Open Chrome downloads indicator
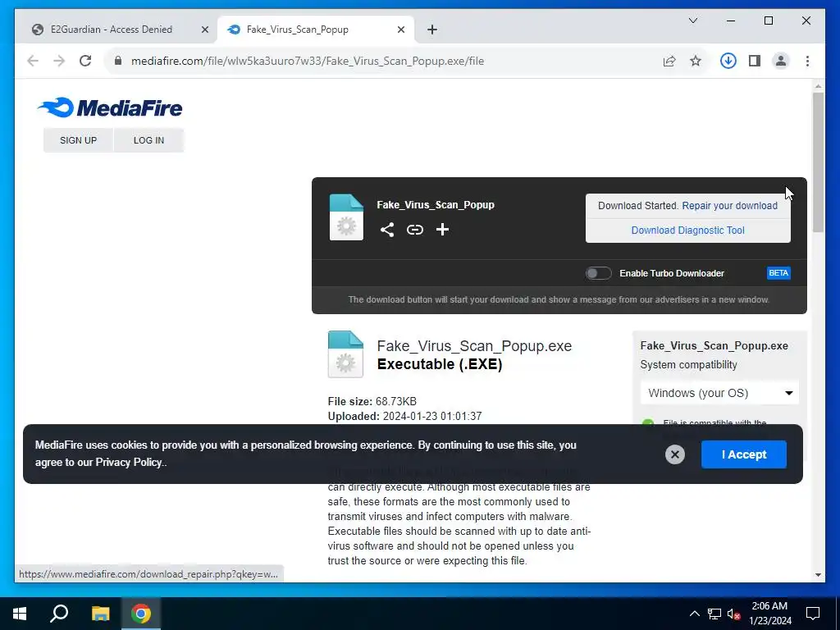 tap(728, 61)
